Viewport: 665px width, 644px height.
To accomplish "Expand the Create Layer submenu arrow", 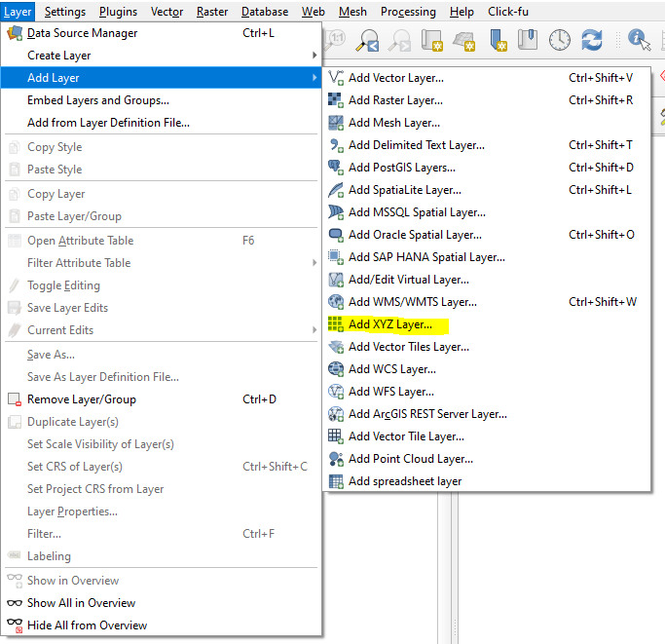I will pos(314,56).
